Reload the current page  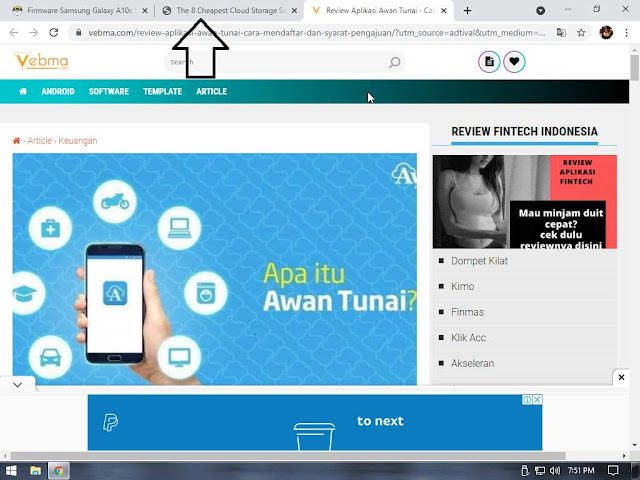click(x=53, y=33)
